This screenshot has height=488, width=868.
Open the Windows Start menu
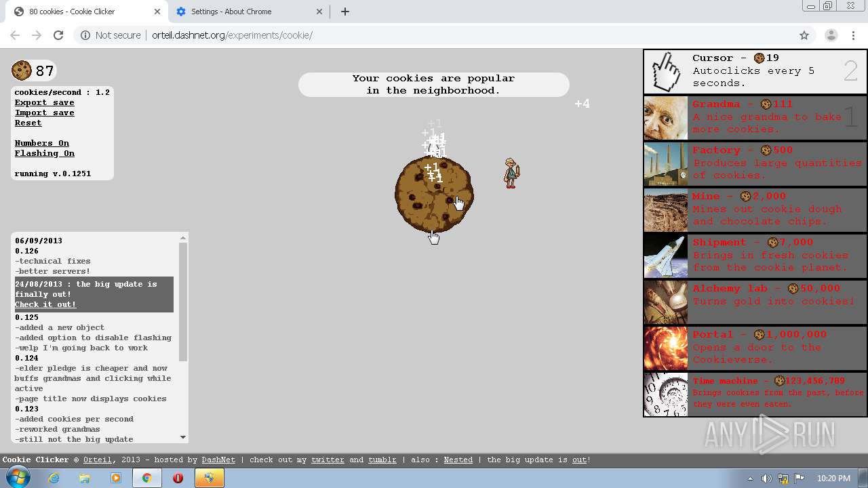tap(18, 477)
